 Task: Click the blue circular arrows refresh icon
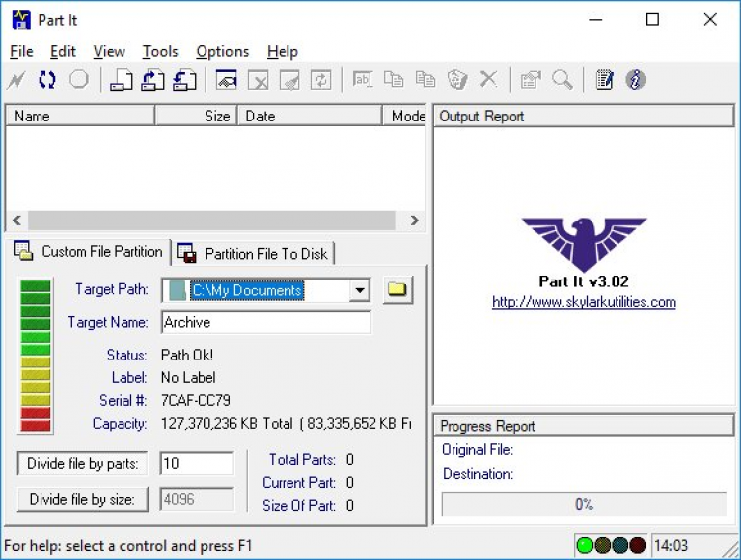[47, 79]
